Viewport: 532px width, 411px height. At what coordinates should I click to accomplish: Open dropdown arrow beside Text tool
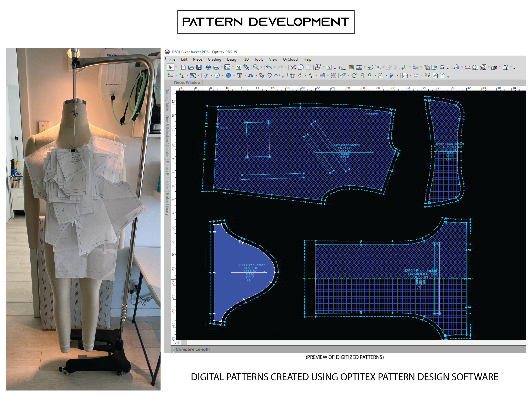(245, 76)
